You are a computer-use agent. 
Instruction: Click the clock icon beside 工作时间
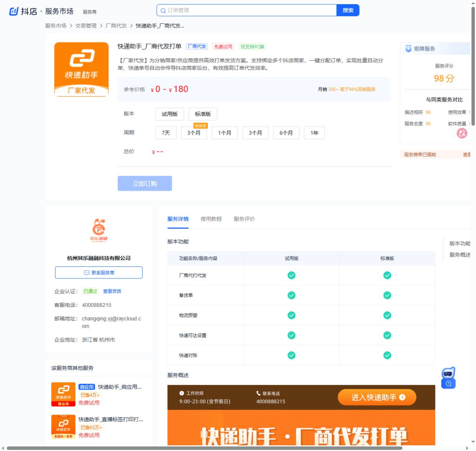coord(182,393)
